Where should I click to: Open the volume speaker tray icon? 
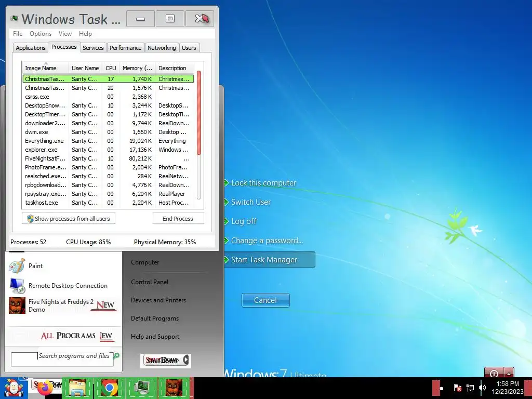tap(483, 388)
